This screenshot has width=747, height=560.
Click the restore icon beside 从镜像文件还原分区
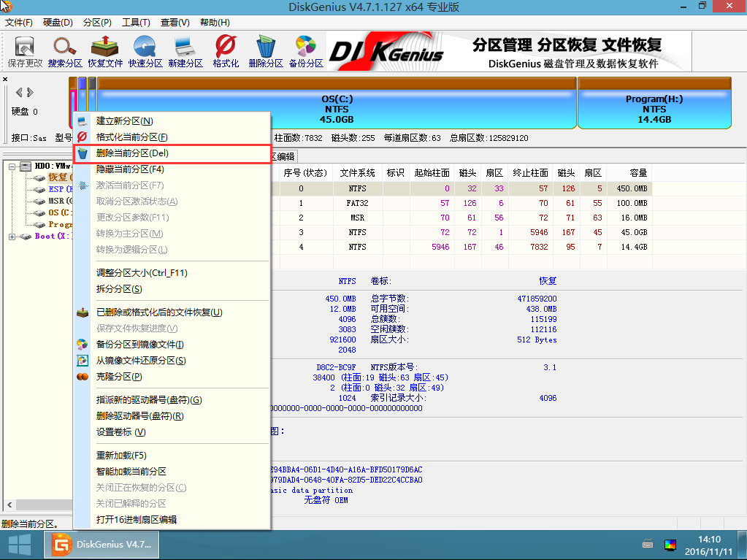pyautogui.click(x=83, y=361)
